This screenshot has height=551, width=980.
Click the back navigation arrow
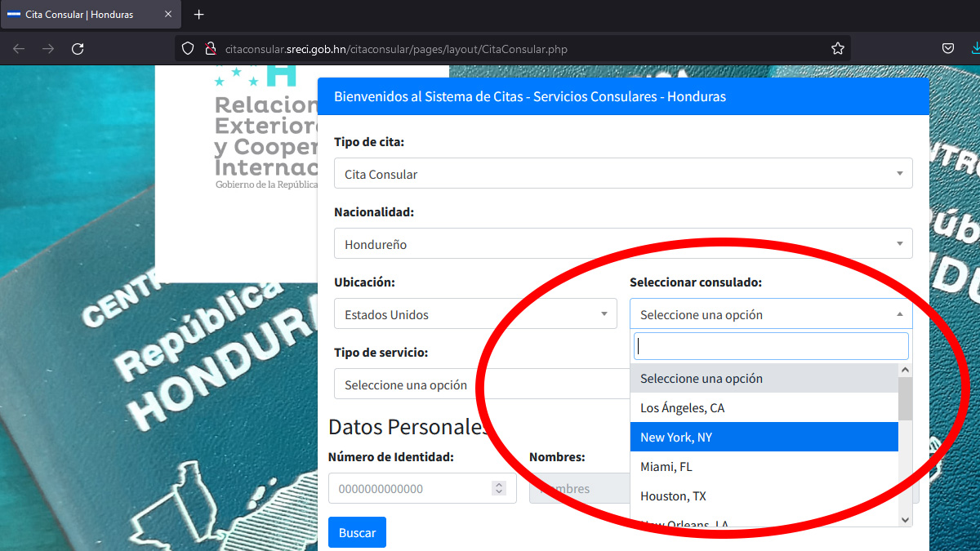point(18,48)
